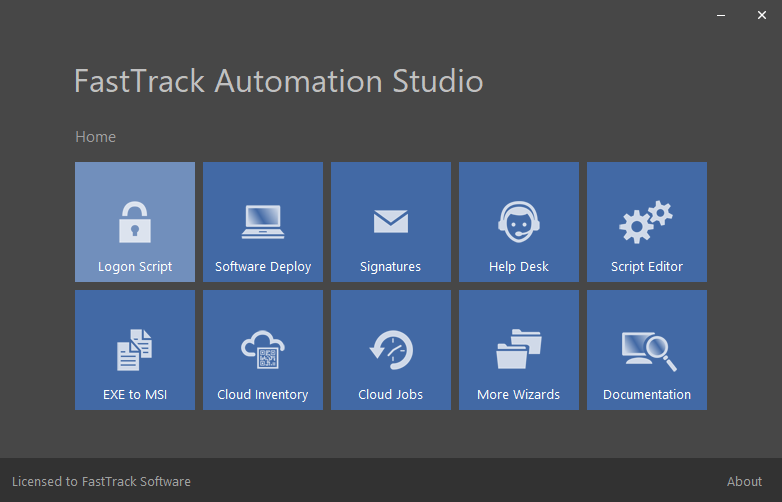
Task: Close the FastTrack Automation Studio window
Action: point(762,15)
